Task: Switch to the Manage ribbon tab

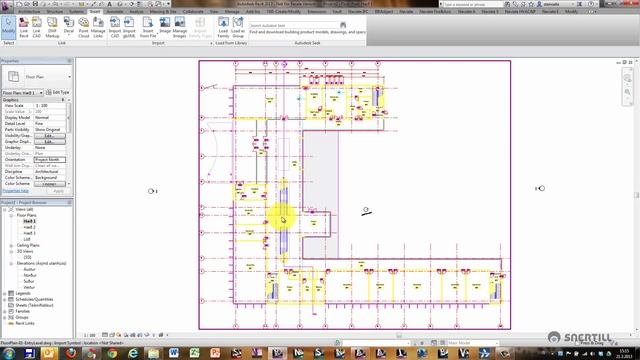Action: 232,12
